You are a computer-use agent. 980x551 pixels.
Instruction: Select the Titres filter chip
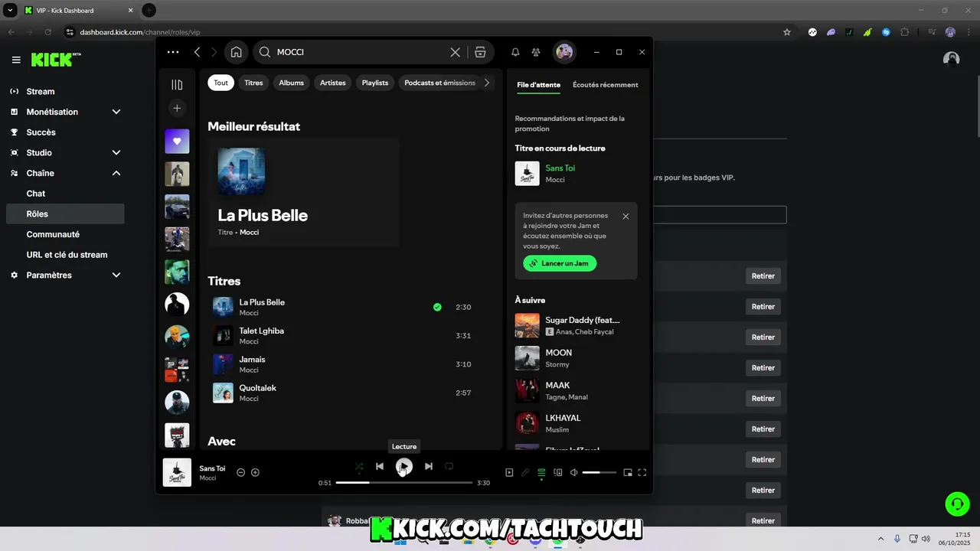pos(253,83)
